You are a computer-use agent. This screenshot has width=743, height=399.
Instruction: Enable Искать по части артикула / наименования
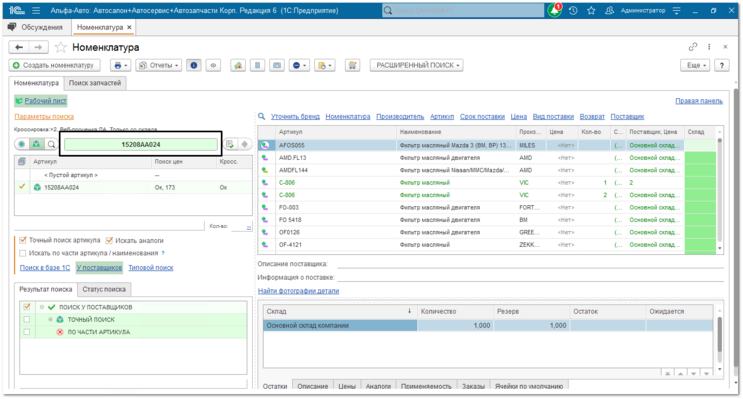[x=22, y=253]
